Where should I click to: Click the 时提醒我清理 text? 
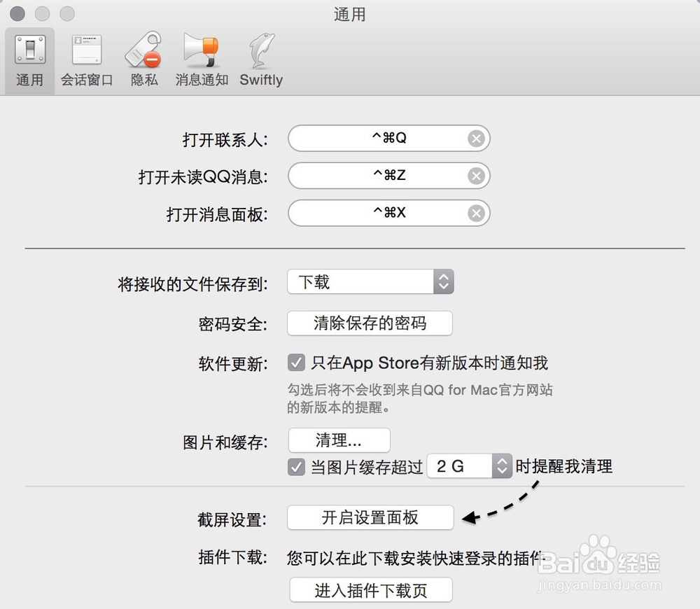[x=563, y=467]
